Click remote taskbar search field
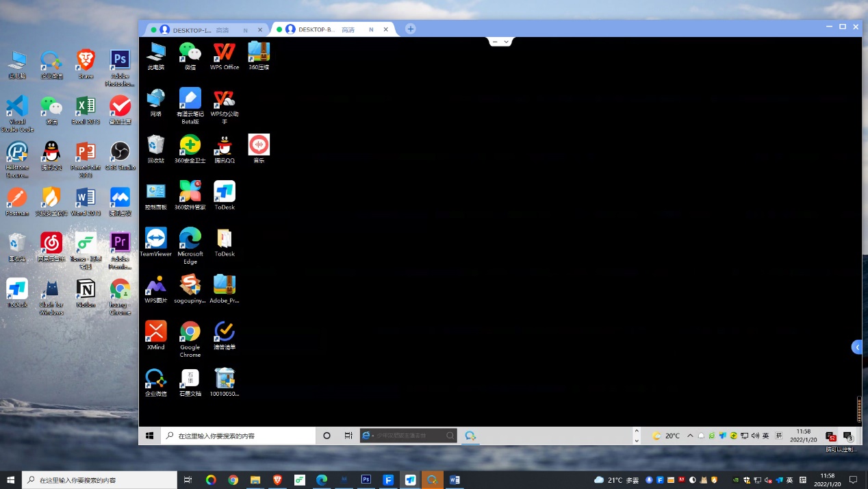Screen dimensions: 868x489 point(238,436)
